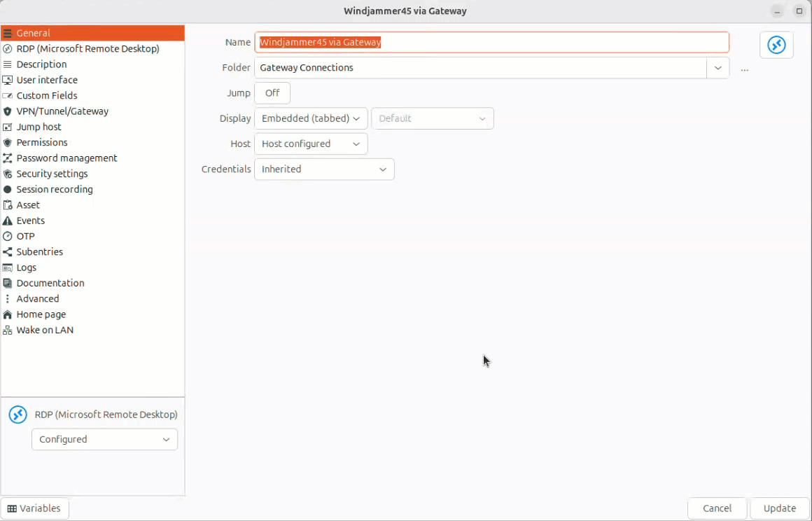Click the Cancel button

pyautogui.click(x=717, y=508)
